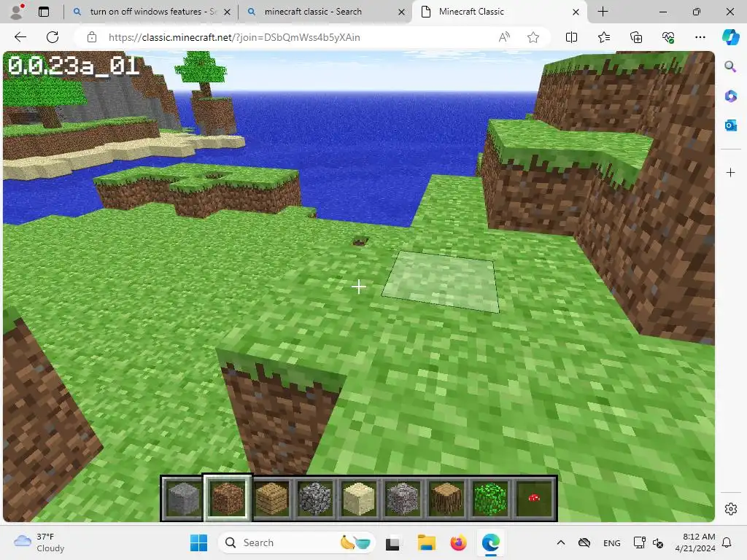
Task: Open browser profile menu
Action: pos(18,12)
